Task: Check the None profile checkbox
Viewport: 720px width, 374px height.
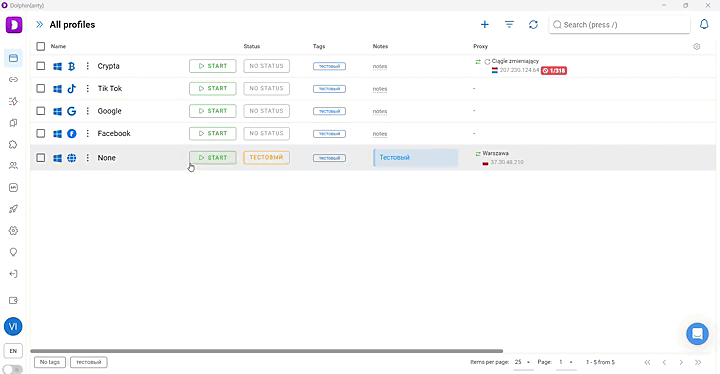Action: click(x=41, y=158)
